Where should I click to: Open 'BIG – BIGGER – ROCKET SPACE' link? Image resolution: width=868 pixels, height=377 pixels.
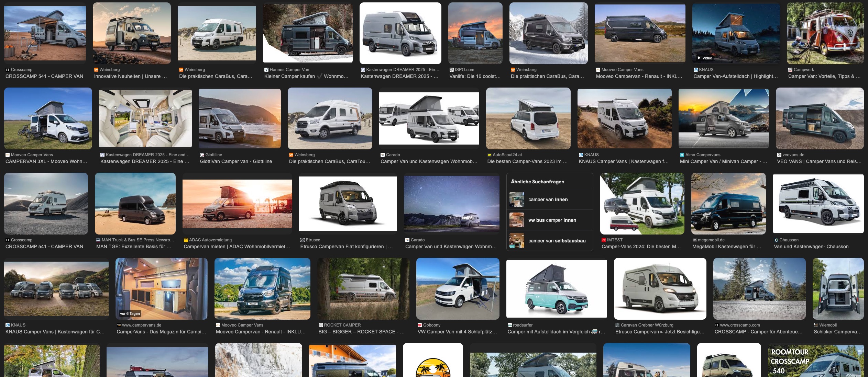coord(361,332)
